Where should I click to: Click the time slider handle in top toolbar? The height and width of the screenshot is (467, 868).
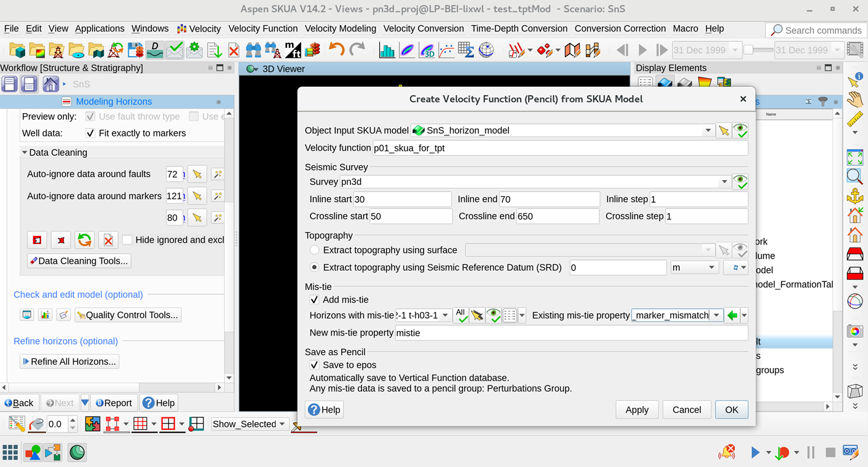[x=749, y=50]
